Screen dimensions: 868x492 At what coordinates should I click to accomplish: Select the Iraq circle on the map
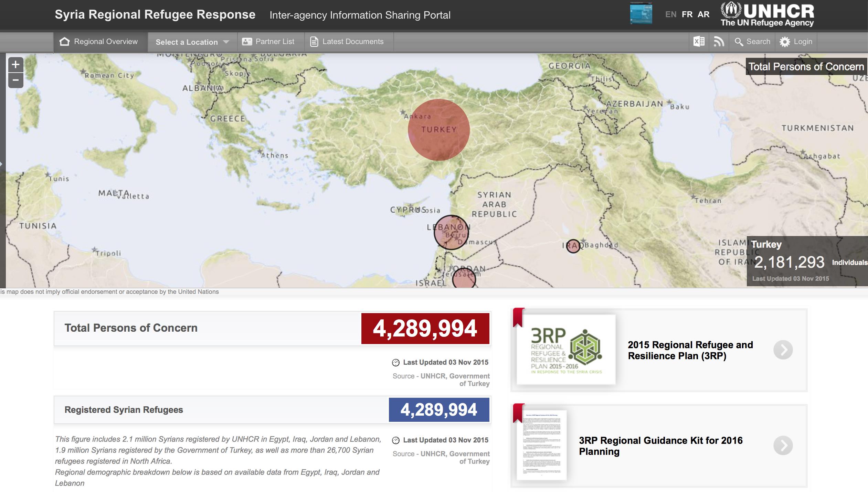573,246
